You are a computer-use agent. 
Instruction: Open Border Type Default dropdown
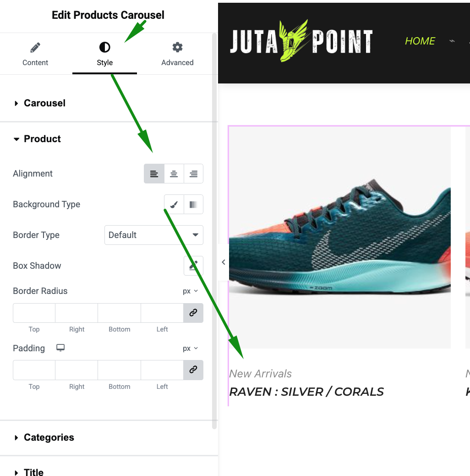click(154, 235)
